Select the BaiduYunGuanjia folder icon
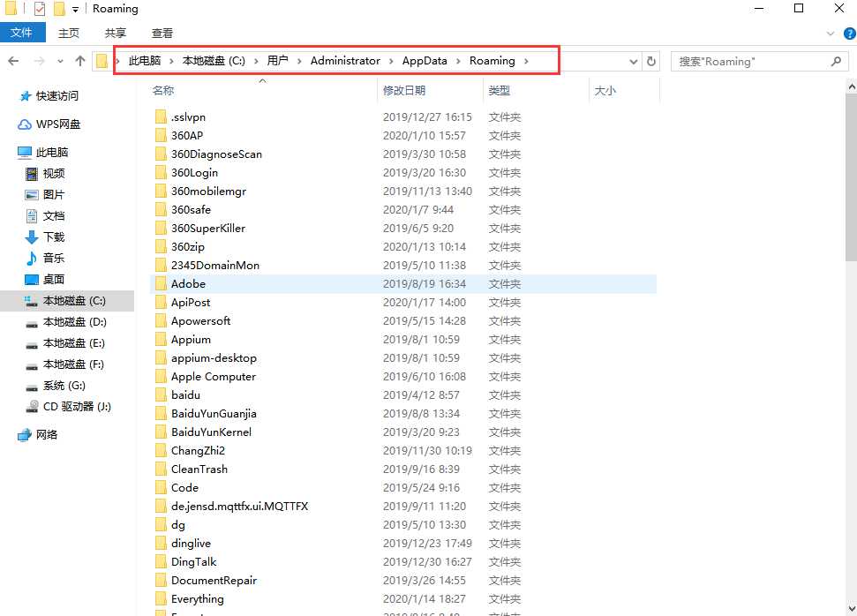857x616 pixels. pos(160,414)
